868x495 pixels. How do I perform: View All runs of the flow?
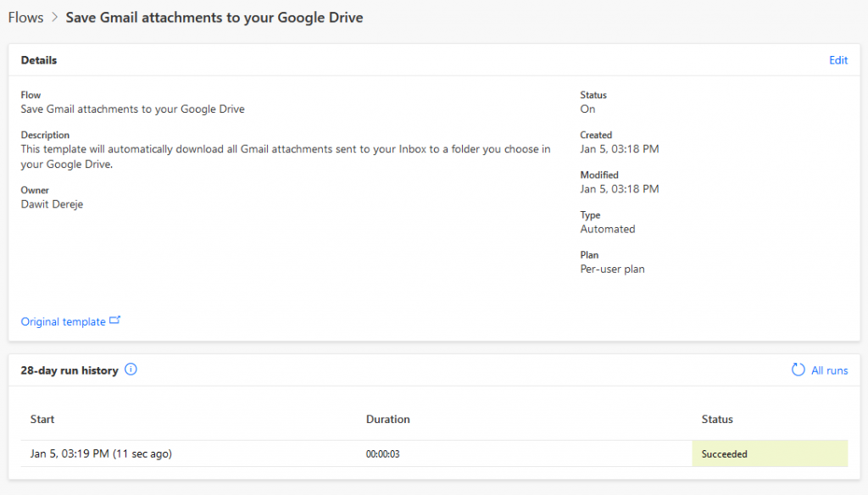[828, 370]
